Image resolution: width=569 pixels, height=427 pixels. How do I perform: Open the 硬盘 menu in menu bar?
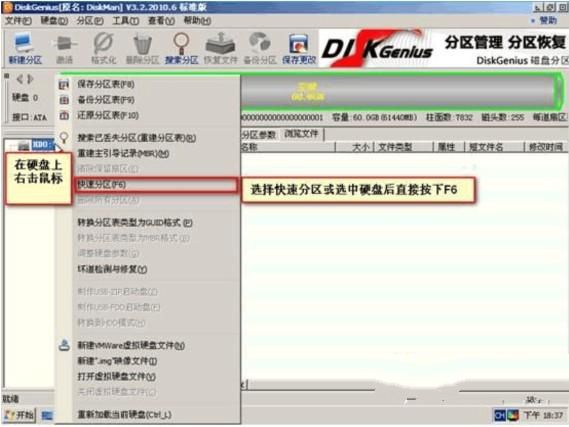tap(54, 20)
